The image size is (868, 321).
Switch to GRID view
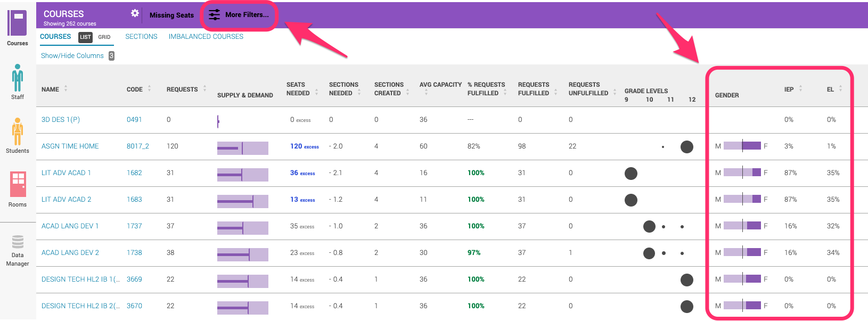(104, 37)
